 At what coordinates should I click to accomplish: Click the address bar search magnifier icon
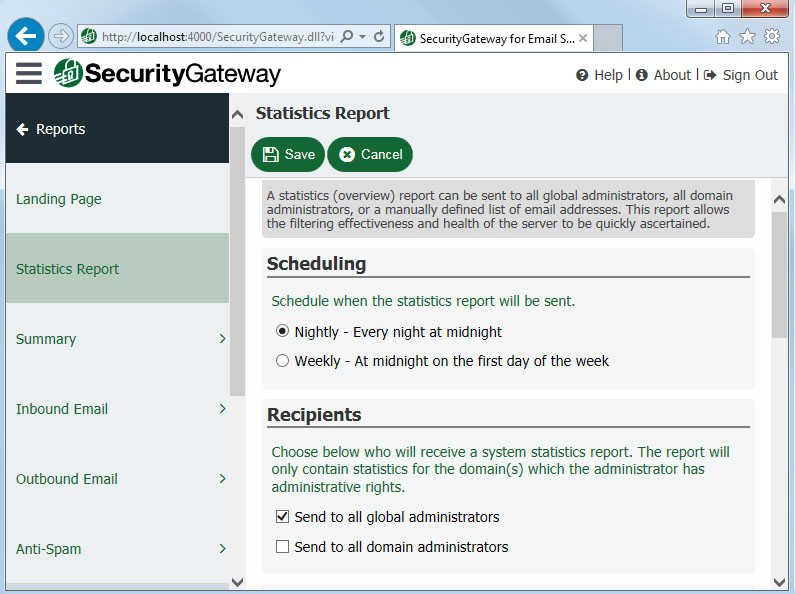347,36
